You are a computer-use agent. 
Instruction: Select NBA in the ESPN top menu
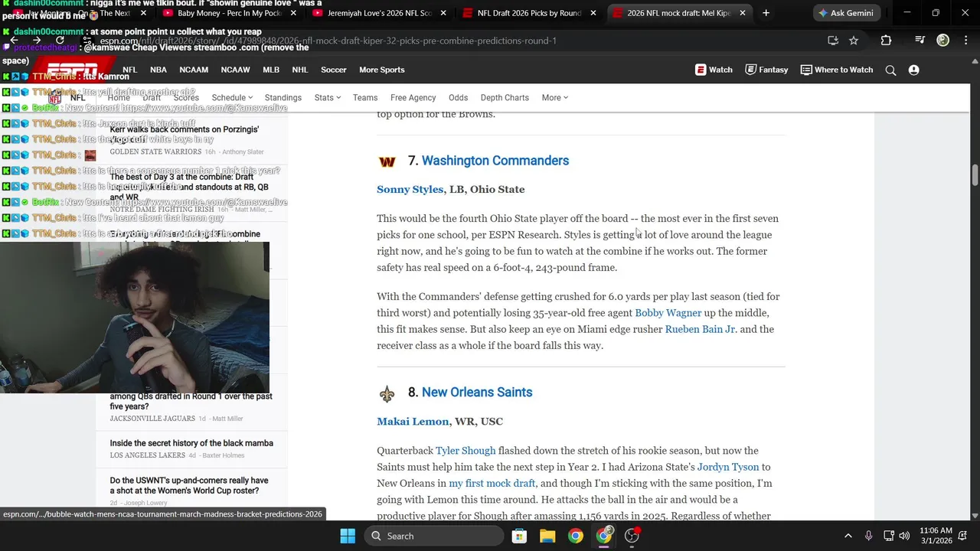[x=158, y=70]
